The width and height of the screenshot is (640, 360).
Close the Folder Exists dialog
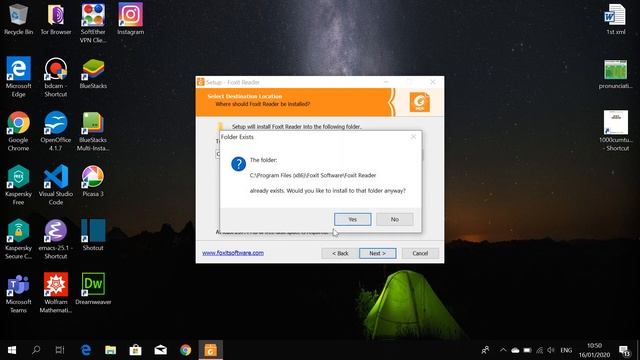click(x=413, y=137)
